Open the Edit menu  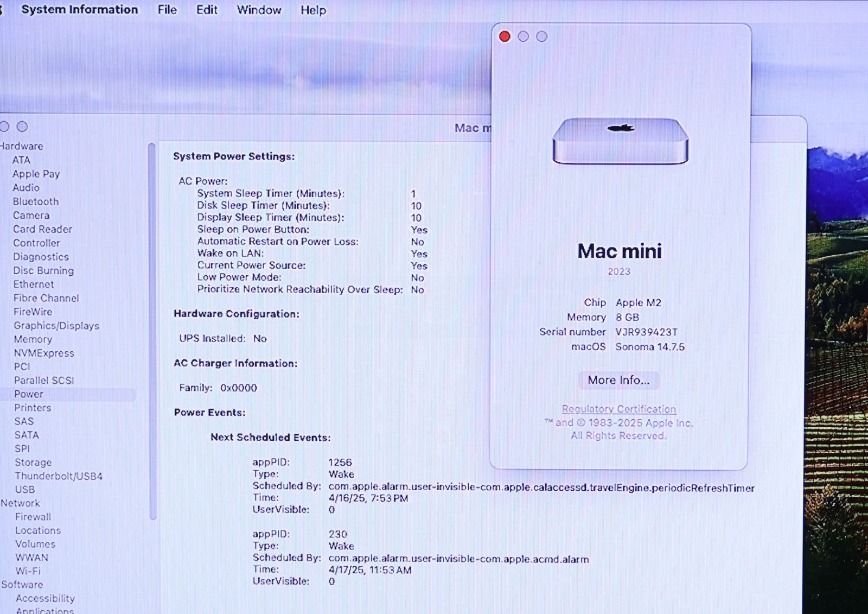[207, 10]
